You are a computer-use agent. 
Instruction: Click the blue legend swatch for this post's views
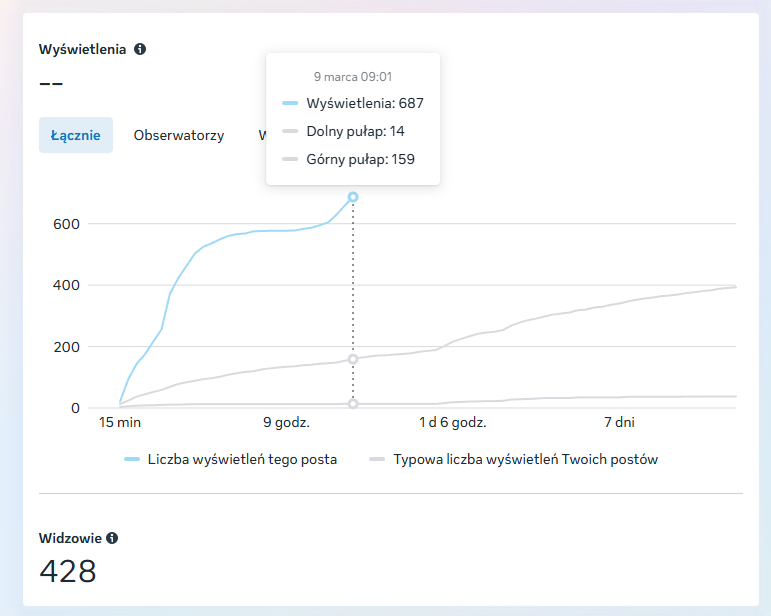(132, 460)
